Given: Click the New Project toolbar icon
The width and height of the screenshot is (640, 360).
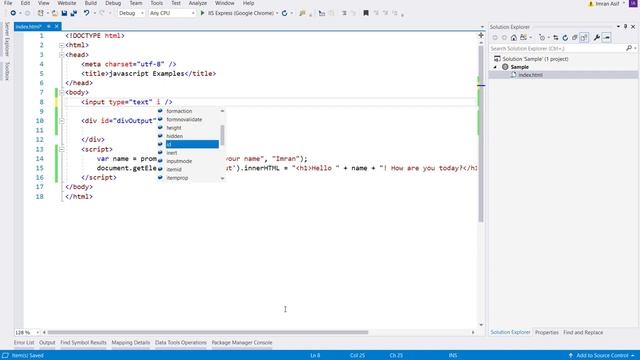Looking at the screenshot, I should (40, 13).
